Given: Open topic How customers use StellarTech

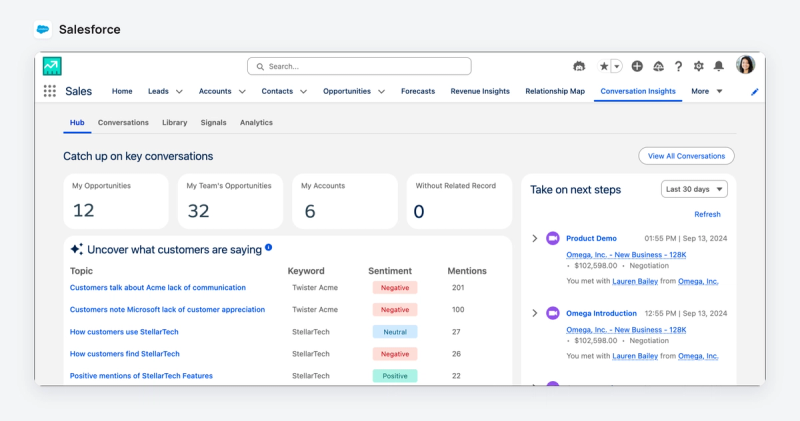Looking at the screenshot, I should pyautogui.click(x=124, y=332).
